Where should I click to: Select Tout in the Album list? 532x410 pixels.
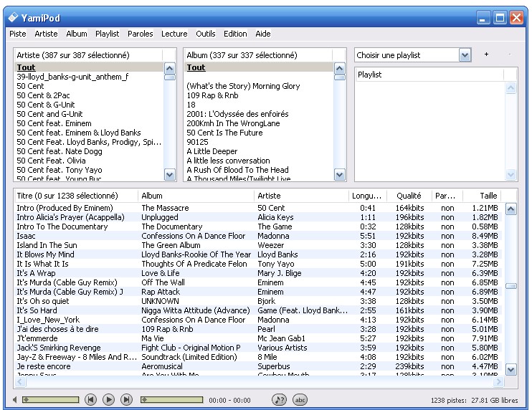click(259, 67)
